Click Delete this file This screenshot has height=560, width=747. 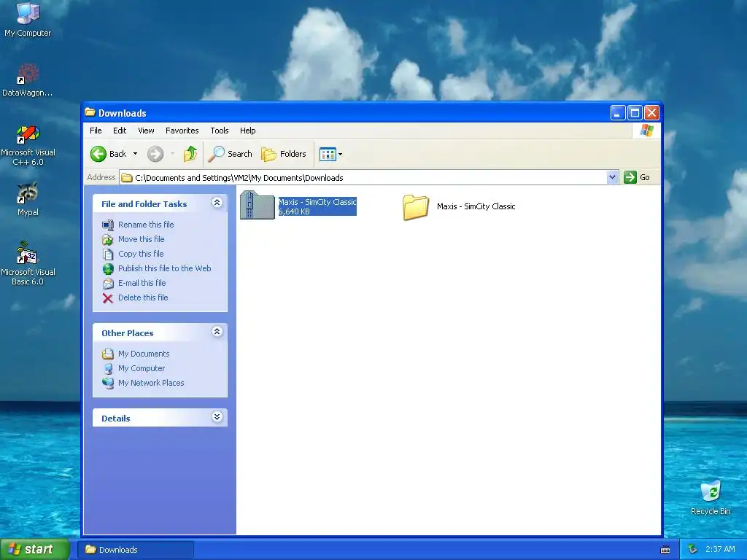[143, 297]
